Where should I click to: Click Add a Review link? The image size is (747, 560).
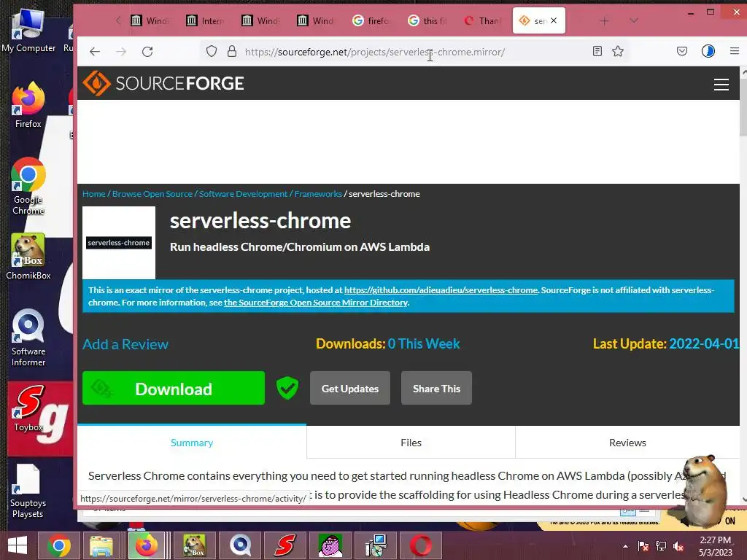click(x=125, y=344)
